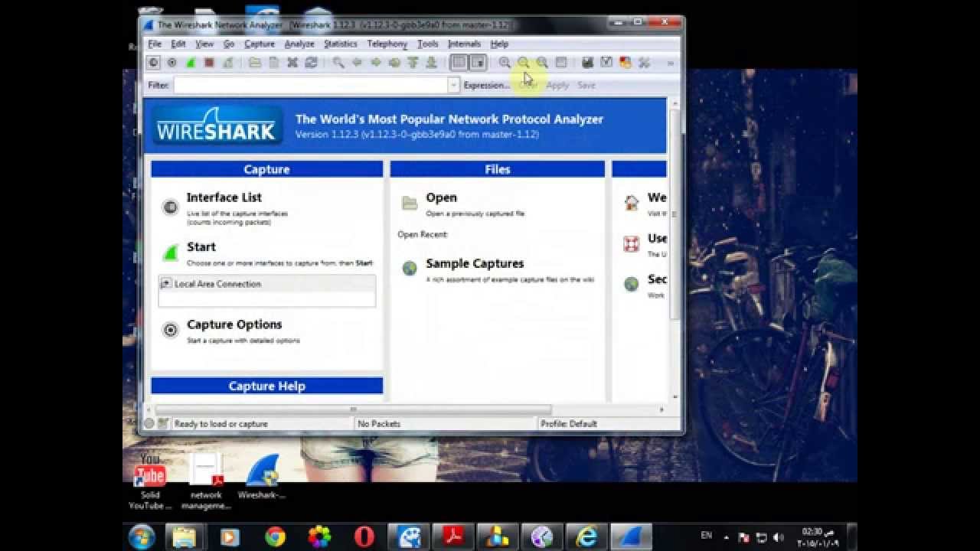Screen dimensions: 980x551
Task: Click the Save filter button
Action: [586, 86]
